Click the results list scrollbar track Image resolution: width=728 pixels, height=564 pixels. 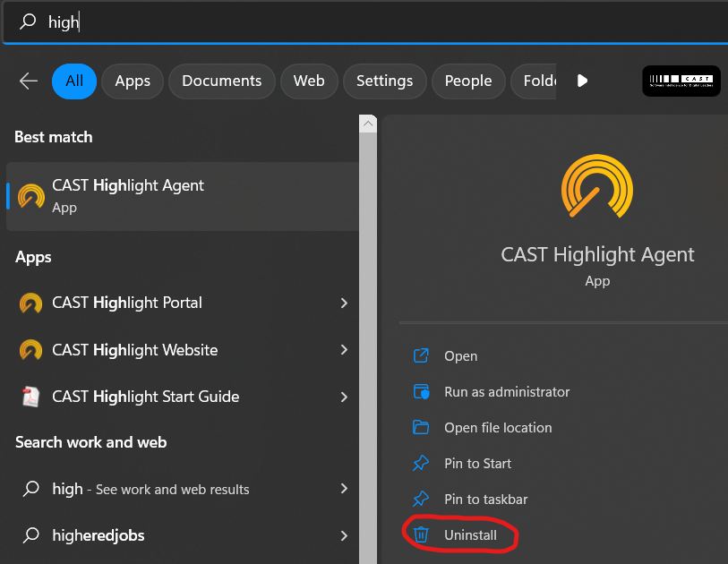click(368, 348)
